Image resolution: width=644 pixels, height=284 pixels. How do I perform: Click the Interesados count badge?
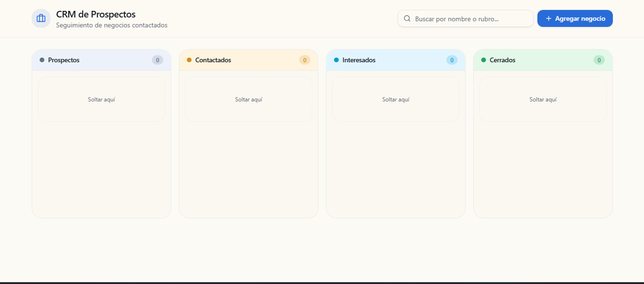click(x=452, y=60)
